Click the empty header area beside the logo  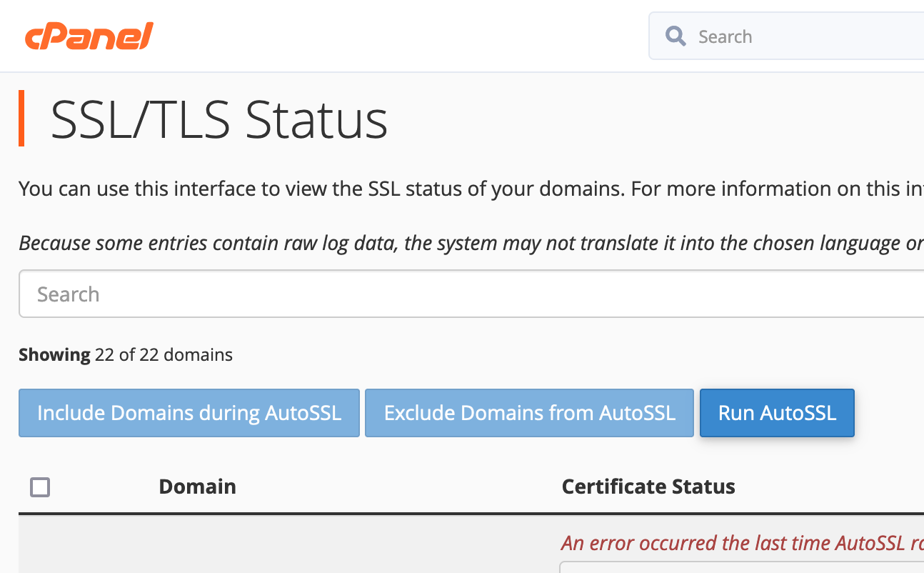[x=400, y=36]
